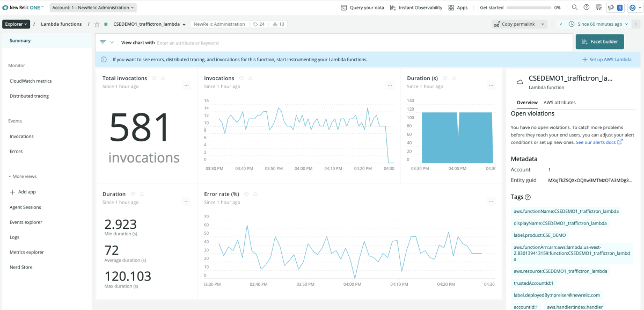The width and height of the screenshot is (644, 310).
Task: Open Distributed tracing in the sidebar
Action: pyautogui.click(x=29, y=96)
